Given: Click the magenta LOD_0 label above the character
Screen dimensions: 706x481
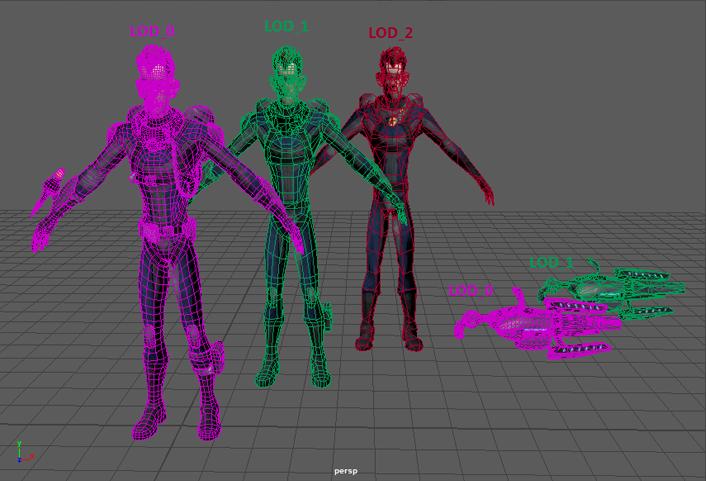Looking at the screenshot, I should pyautogui.click(x=152, y=31).
